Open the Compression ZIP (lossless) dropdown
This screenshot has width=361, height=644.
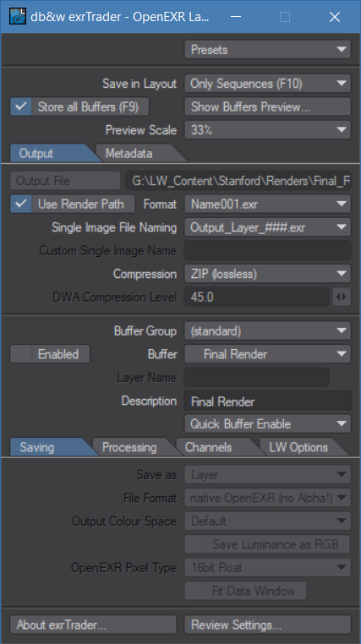click(267, 274)
